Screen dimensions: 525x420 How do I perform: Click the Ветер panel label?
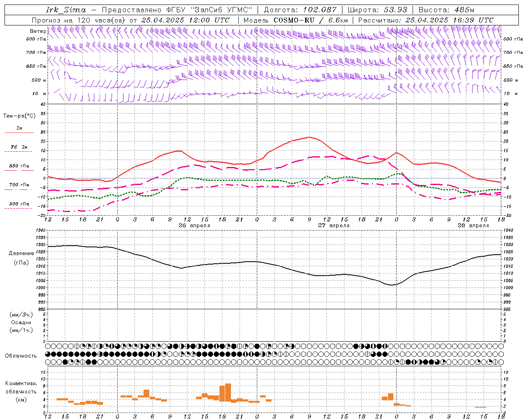click(38, 31)
